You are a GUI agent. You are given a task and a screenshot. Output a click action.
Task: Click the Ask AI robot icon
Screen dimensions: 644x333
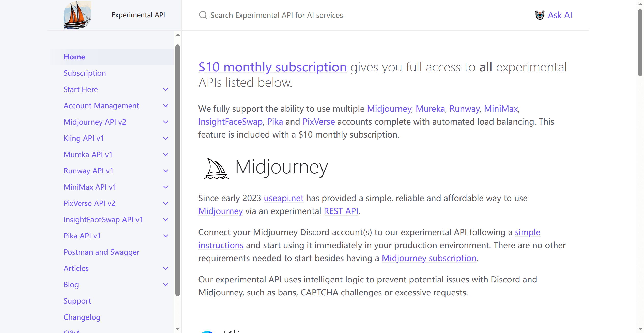(540, 15)
